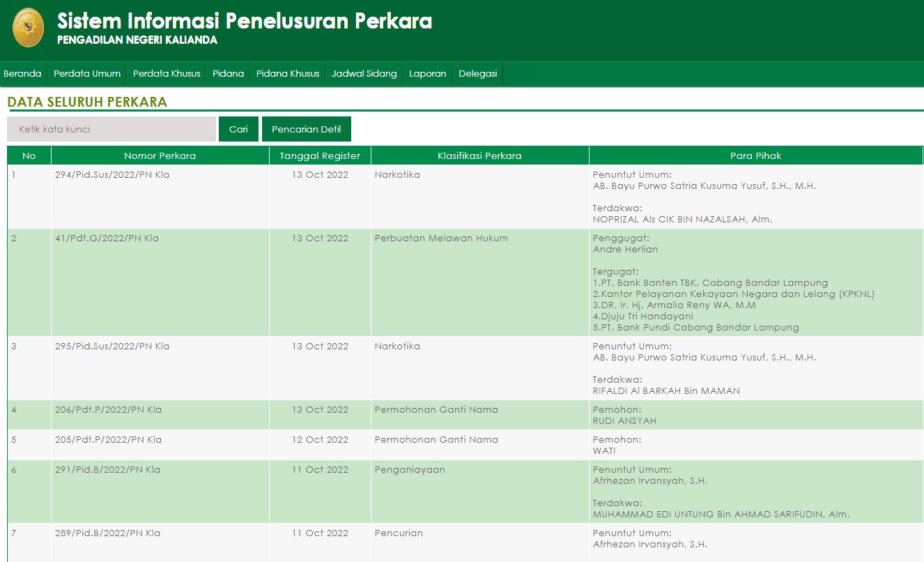
Task: Open case 294/Pid.Sus/2022/PN Kla
Action: click(112, 175)
